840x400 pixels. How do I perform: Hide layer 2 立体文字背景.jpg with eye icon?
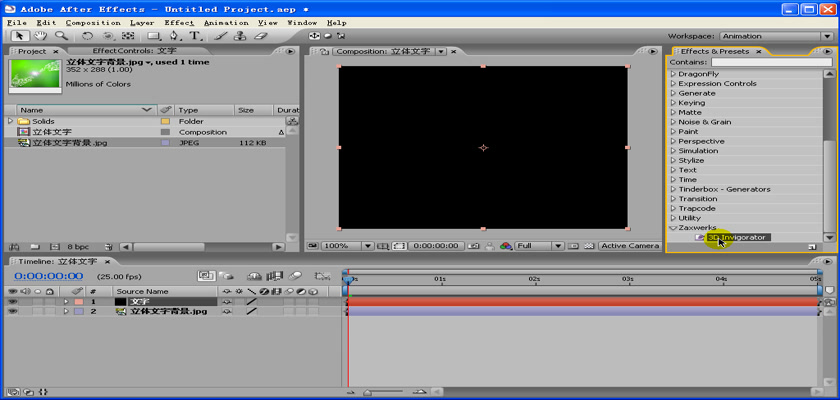point(12,311)
